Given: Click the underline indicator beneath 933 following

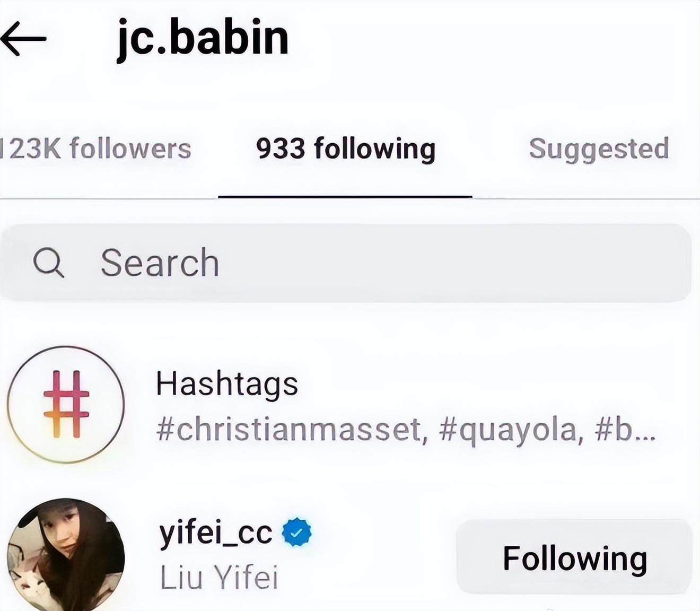Looking at the screenshot, I should [x=345, y=197].
